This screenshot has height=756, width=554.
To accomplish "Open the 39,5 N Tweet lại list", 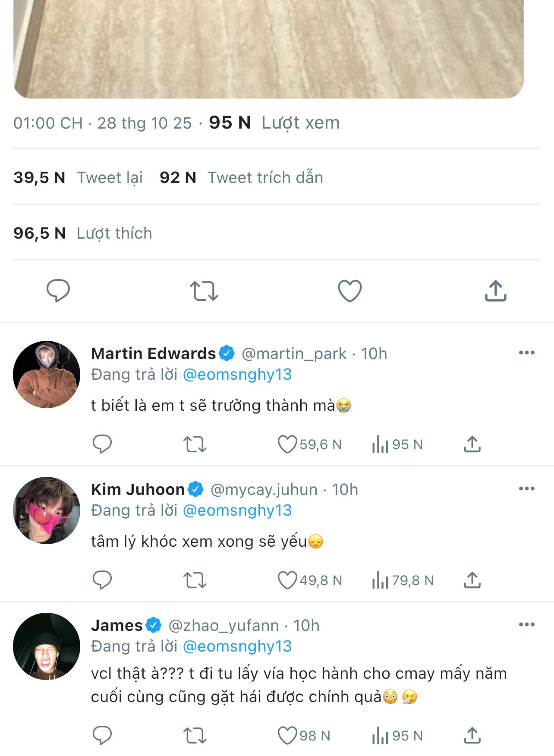I will pyautogui.click(x=78, y=177).
